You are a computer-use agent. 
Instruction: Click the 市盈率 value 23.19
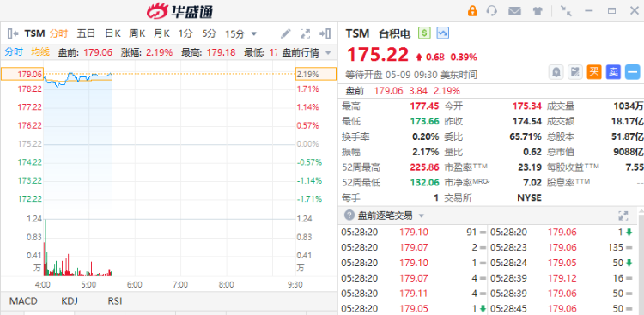pos(530,167)
